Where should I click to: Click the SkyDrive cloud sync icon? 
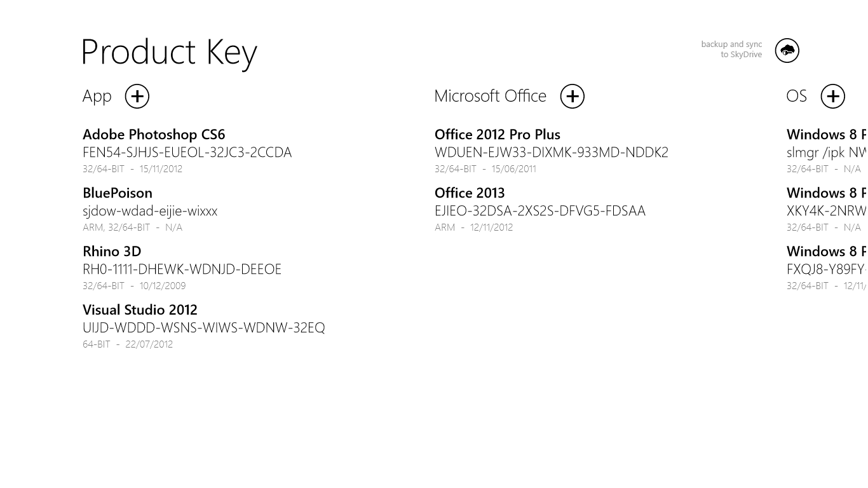click(787, 51)
